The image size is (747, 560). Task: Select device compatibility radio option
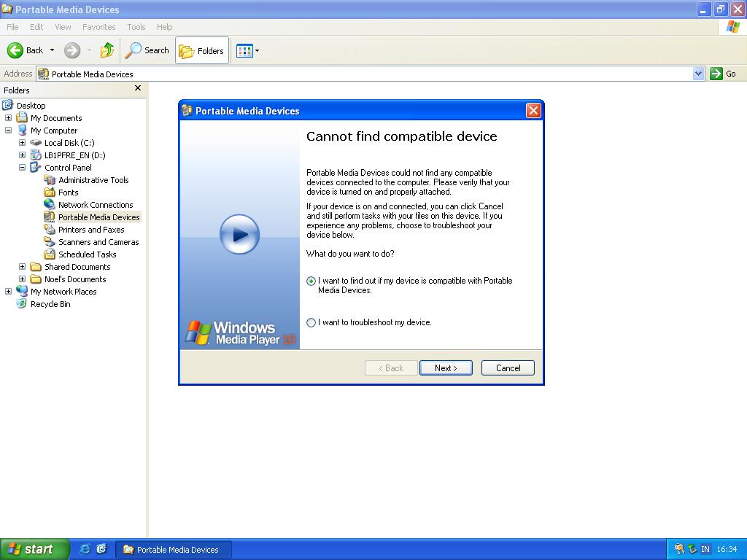tap(311, 281)
